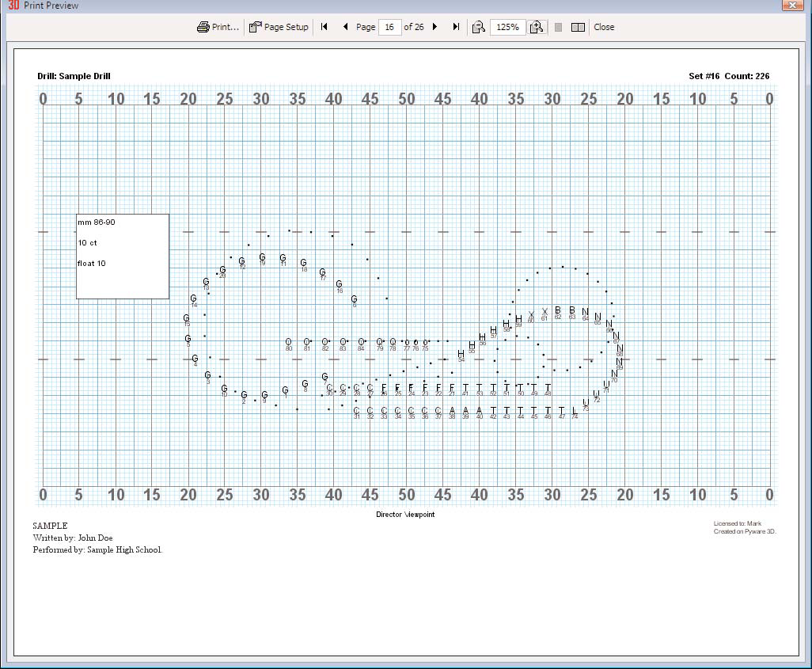The width and height of the screenshot is (812, 669).
Task: Jump to the last page
Action: (x=456, y=27)
